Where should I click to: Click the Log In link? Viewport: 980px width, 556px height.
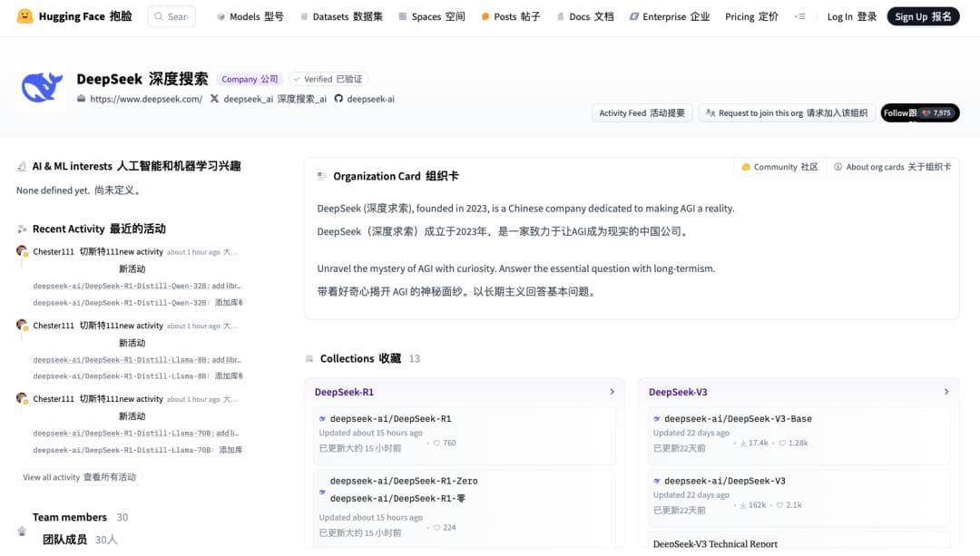point(851,16)
